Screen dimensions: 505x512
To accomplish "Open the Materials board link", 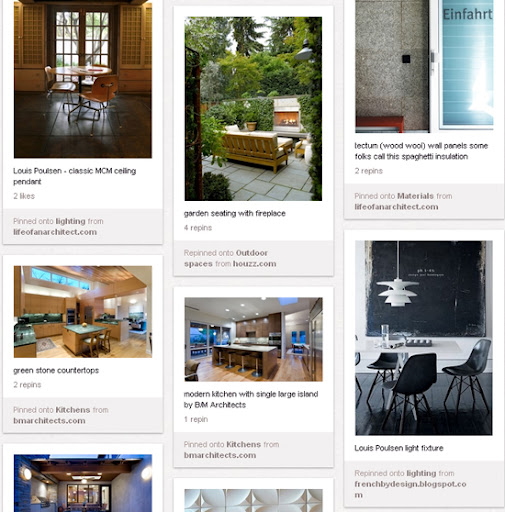I will pos(415,196).
